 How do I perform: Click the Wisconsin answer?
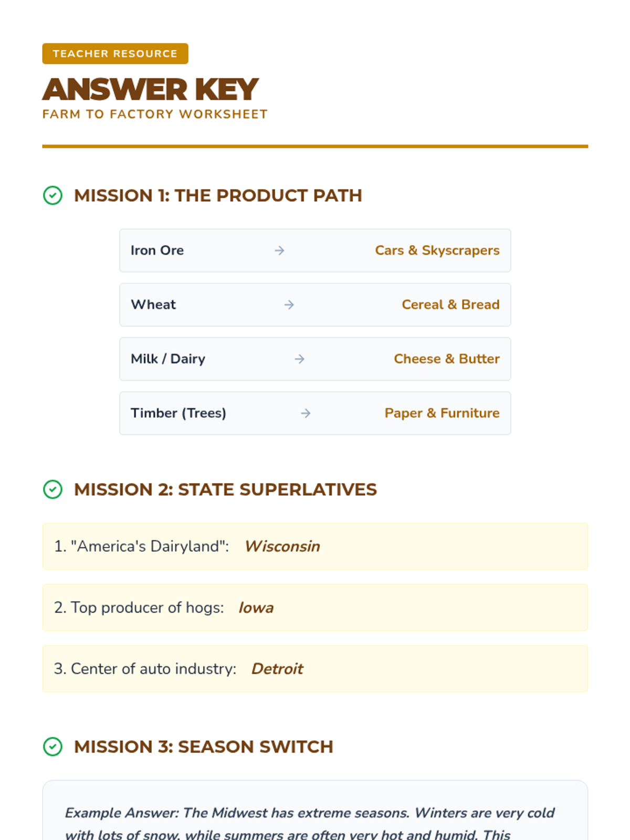click(x=282, y=547)
